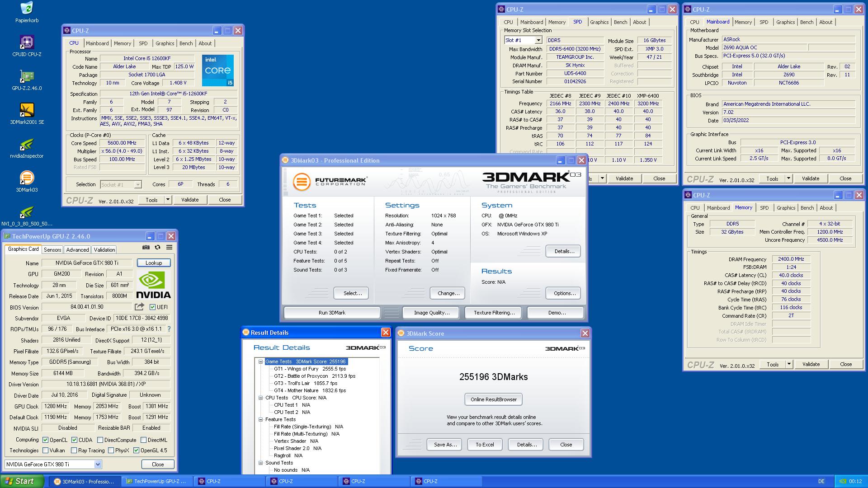The image size is (868, 488).
Task: Click NVIDIA logo in GPU-Z
Action: (x=154, y=285)
